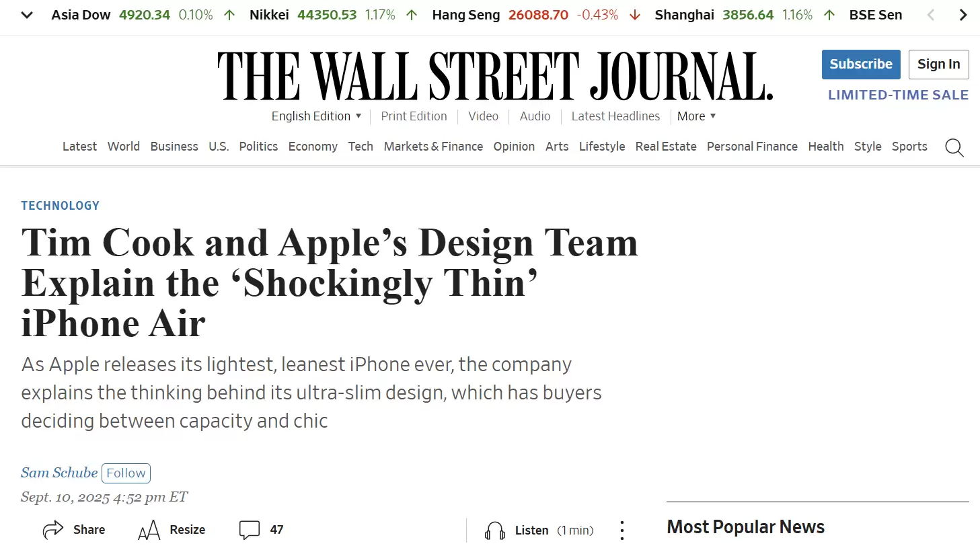Image resolution: width=980 pixels, height=550 pixels.
Task: Open the English Edition dropdown
Action: 316,116
